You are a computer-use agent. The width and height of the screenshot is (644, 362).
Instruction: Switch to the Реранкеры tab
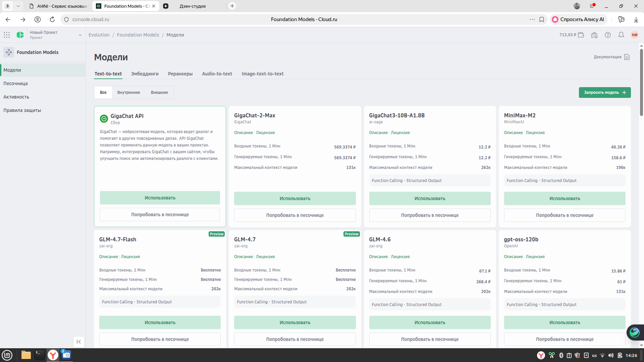click(x=180, y=73)
